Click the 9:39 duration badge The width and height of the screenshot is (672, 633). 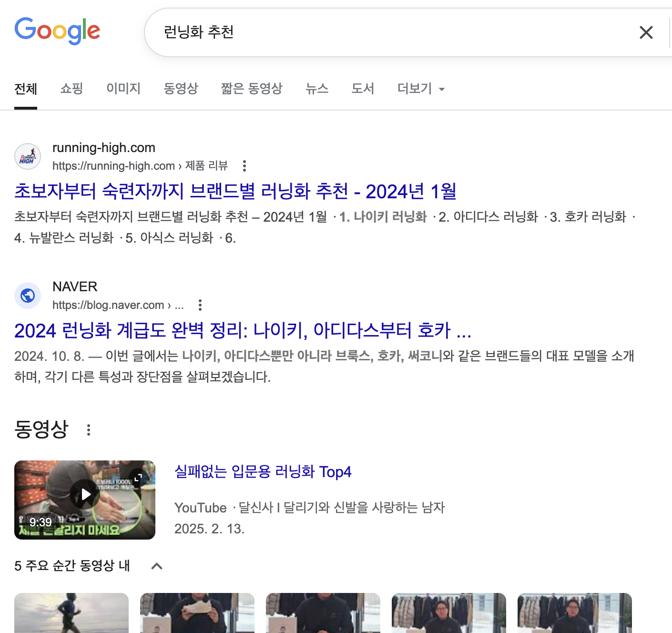pos(41,522)
